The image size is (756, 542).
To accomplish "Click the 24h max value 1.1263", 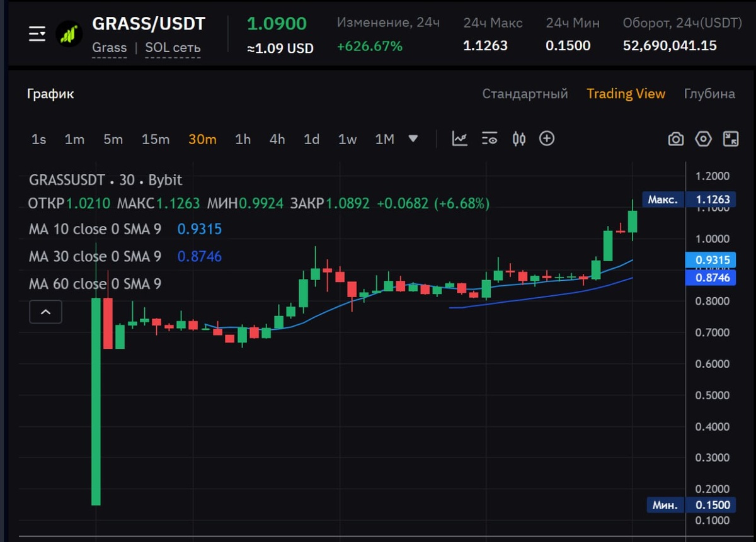I will point(485,46).
